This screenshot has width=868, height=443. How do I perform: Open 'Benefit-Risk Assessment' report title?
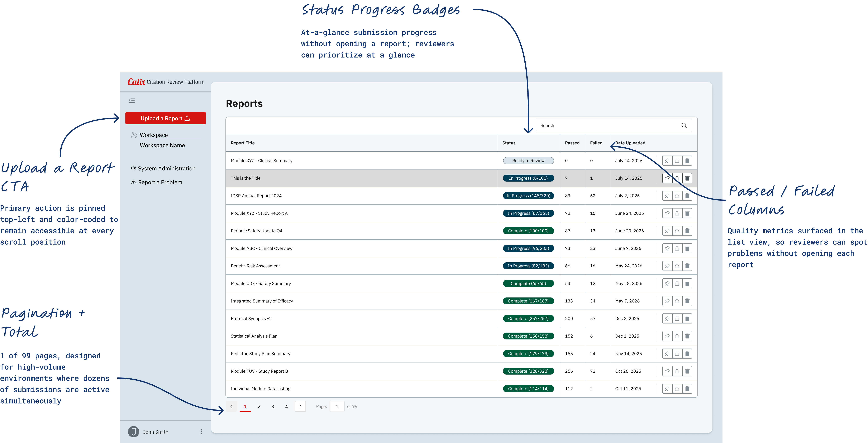coord(255,266)
